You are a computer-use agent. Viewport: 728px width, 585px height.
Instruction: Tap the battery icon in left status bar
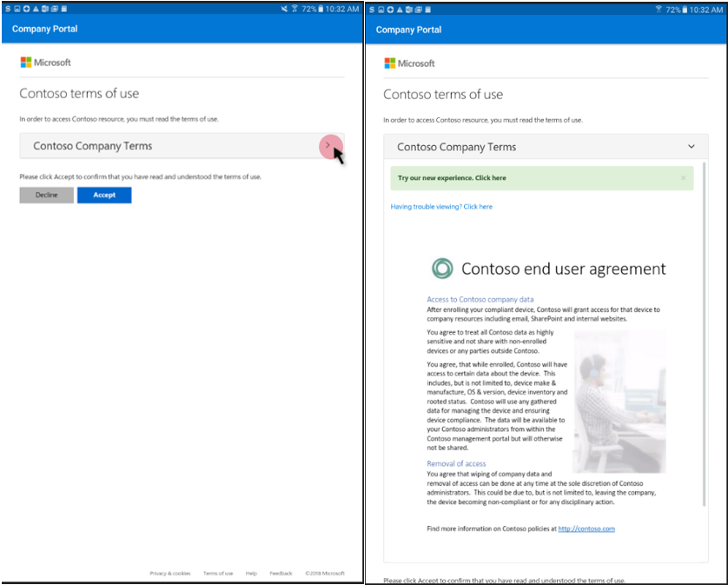point(321,9)
